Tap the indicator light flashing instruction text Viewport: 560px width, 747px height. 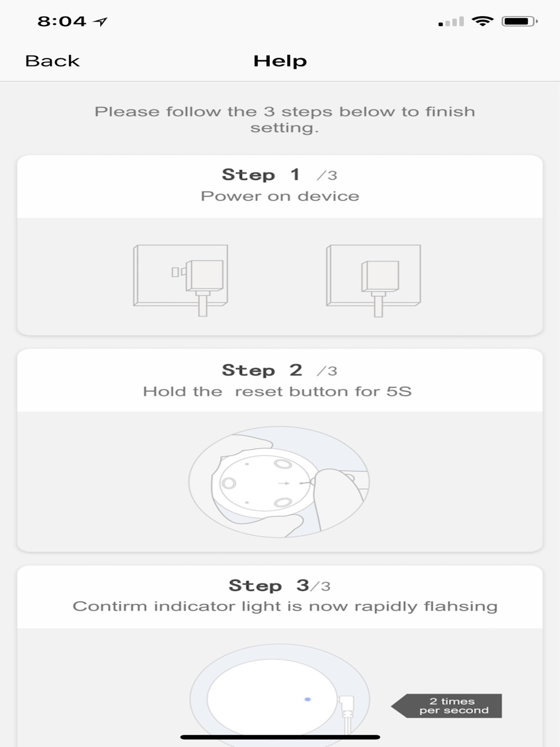285,606
